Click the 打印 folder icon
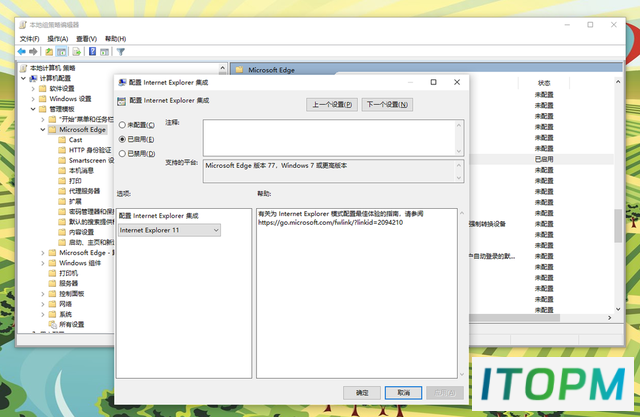 62,181
